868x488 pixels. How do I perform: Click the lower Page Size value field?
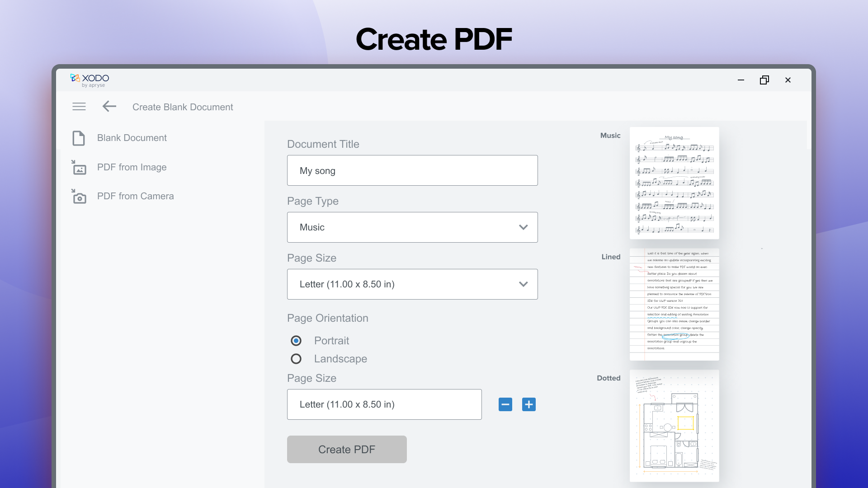[384, 404]
